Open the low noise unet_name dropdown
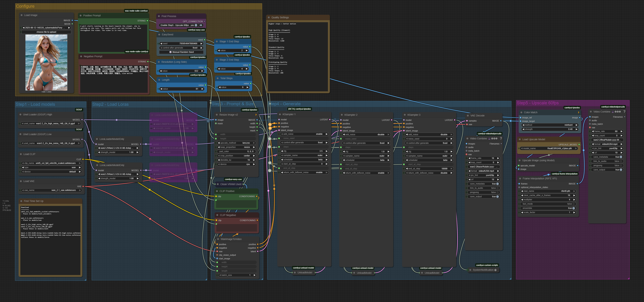This screenshot has width=644, height=302. tap(51, 143)
